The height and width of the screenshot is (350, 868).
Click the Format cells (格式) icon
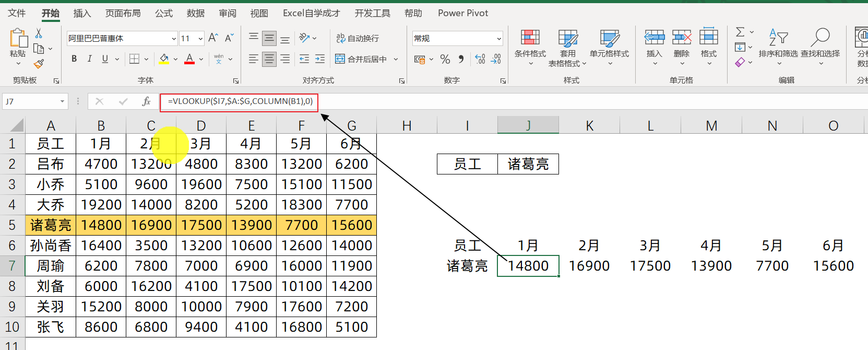click(x=709, y=36)
